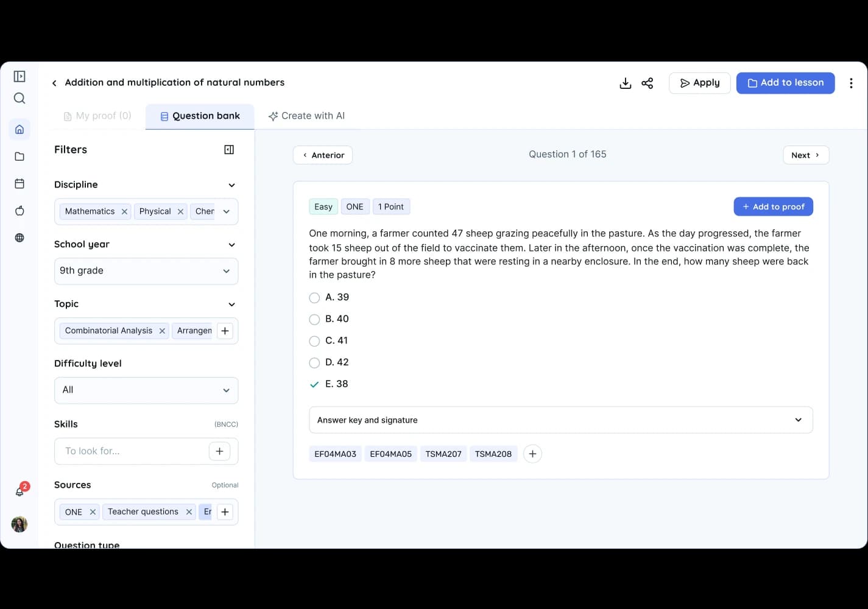Click the Add to proof button
The height and width of the screenshot is (609, 868).
click(773, 206)
